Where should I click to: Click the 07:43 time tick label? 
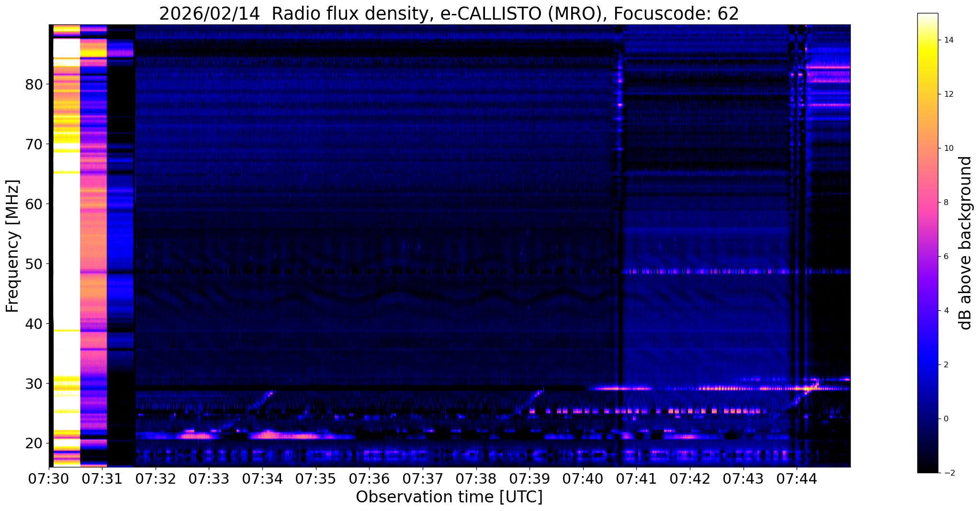click(743, 478)
